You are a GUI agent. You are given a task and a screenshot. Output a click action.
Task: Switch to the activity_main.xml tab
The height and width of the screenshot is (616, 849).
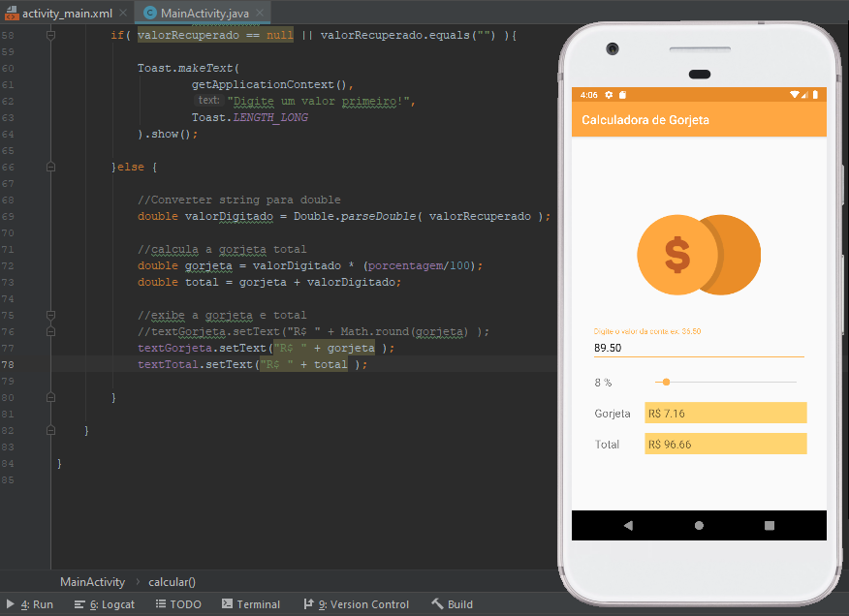tap(58, 15)
